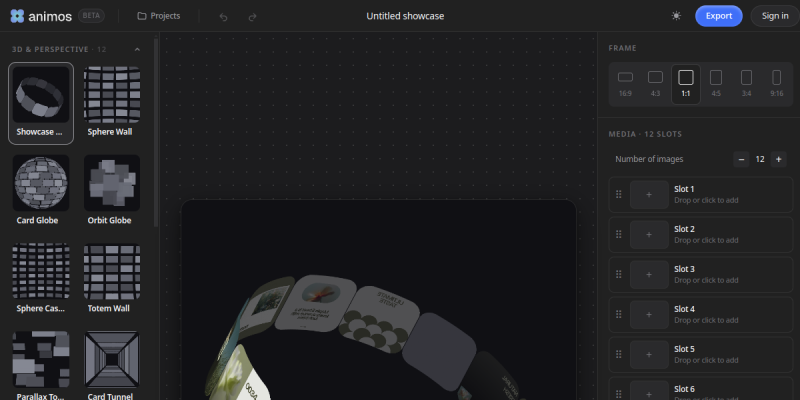
Task: Set frame ratio to 9:16
Action: (x=777, y=84)
